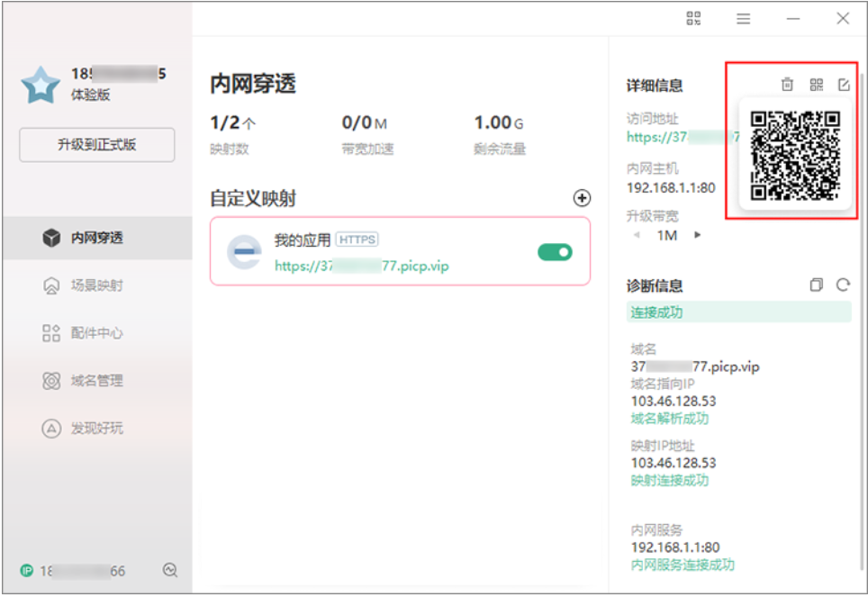Click the 场景映射 house icon

click(x=51, y=285)
